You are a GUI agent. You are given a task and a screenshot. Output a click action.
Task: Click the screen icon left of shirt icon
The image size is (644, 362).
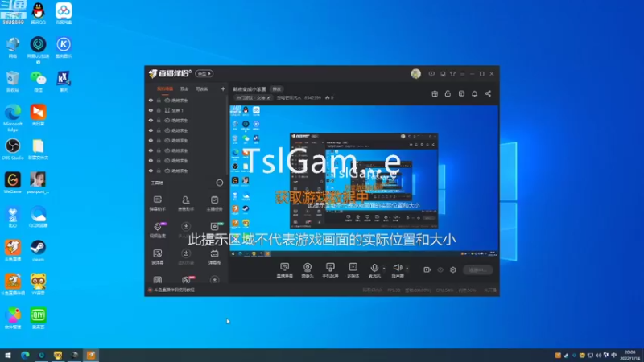443,74
